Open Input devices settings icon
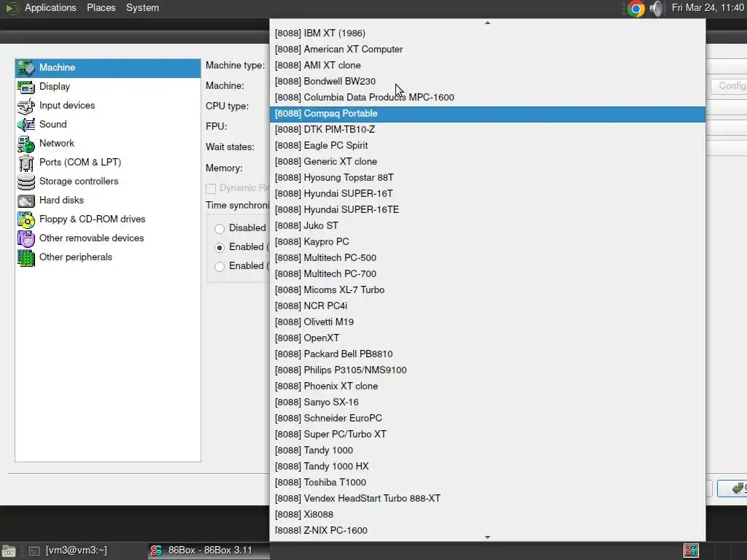Image resolution: width=747 pixels, height=560 pixels. (x=26, y=106)
